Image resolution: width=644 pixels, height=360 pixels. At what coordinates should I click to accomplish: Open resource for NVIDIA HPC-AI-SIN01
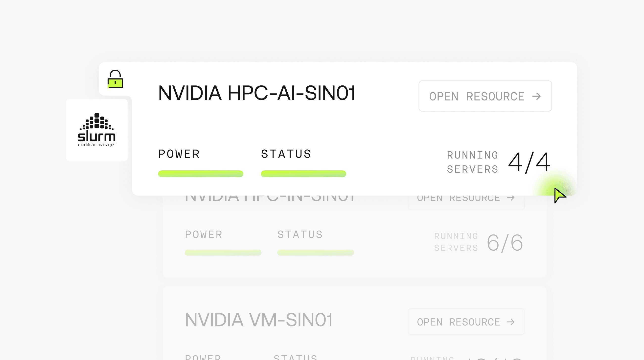click(485, 96)
